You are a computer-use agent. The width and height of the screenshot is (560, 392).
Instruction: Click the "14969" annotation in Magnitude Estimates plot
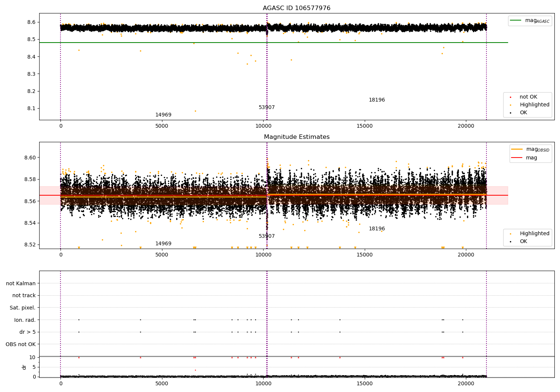click(x=163, y=244)
